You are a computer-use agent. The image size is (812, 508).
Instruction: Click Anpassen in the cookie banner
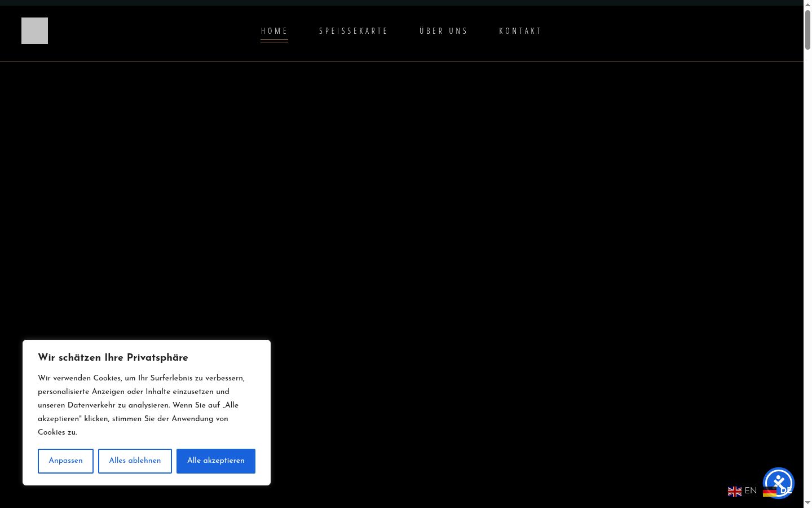click(x=65, y=461)
